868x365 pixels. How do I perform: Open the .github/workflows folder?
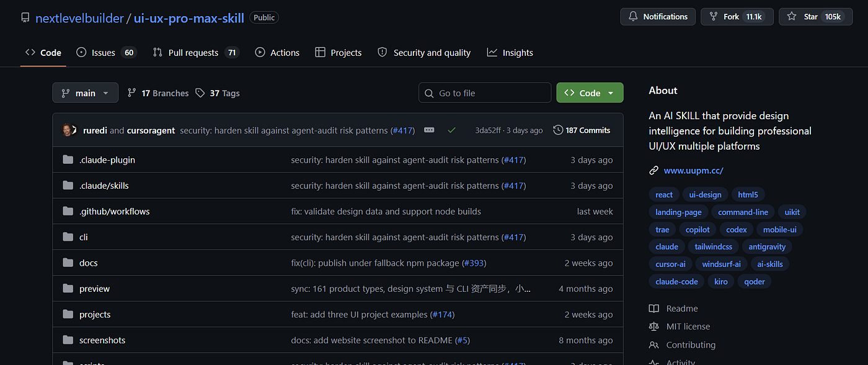pos(114,212)
